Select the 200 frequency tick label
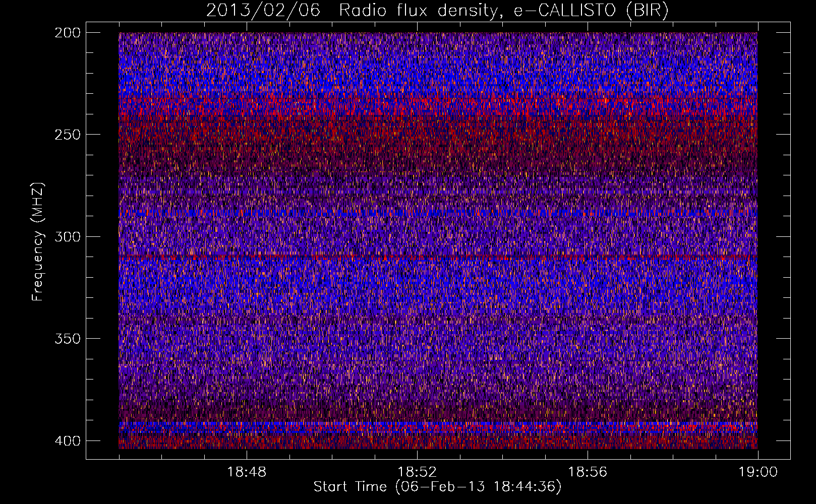The image size is (816, 504). [67, 33]
